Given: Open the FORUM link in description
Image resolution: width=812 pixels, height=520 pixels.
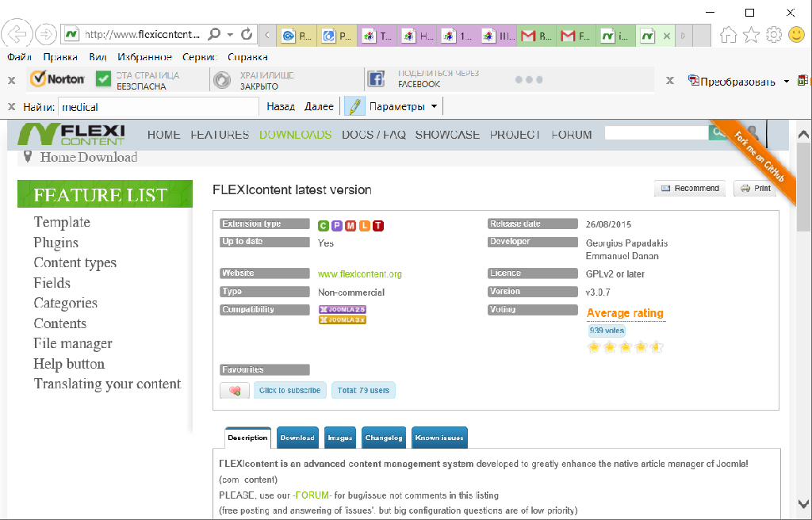Looking at the screenshot, I should click(x=312, y=495).
